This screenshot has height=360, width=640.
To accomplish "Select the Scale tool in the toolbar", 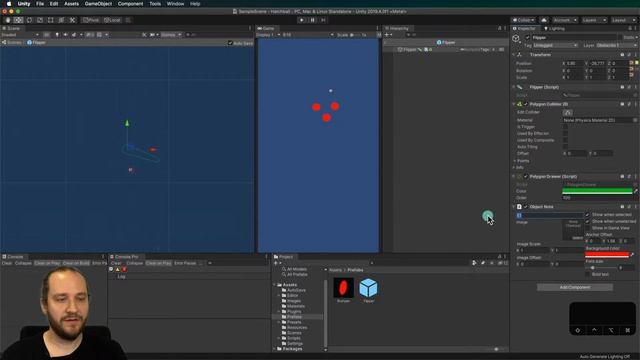I will click(x=40, y=20).
